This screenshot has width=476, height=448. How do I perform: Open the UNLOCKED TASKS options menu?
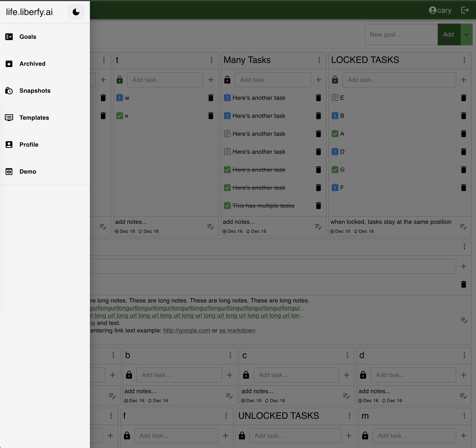tap(349, 416)
